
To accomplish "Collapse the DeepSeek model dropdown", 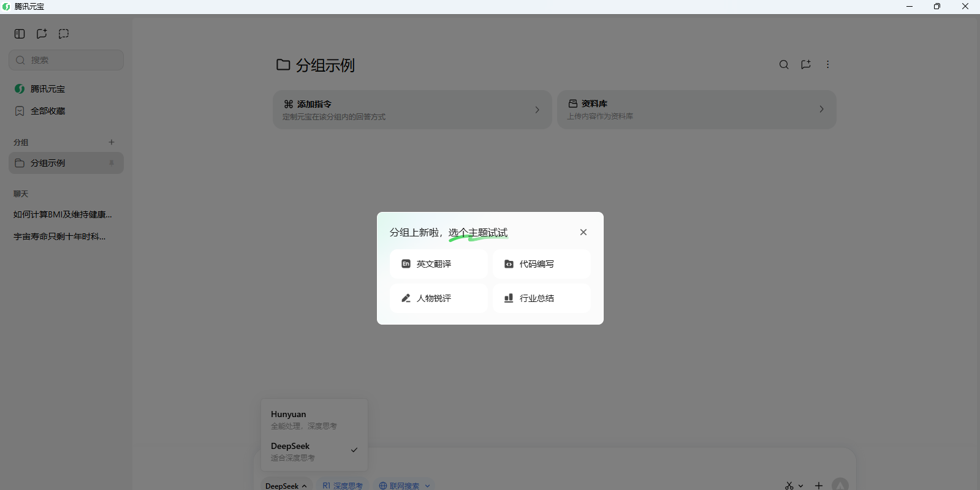I will (286, 485).
